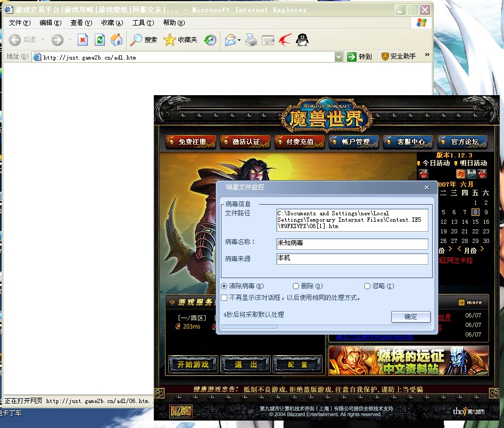Screen dimensions: 504x428
Task: Click the green 转到 go arrow
Action: pos(352,57)
